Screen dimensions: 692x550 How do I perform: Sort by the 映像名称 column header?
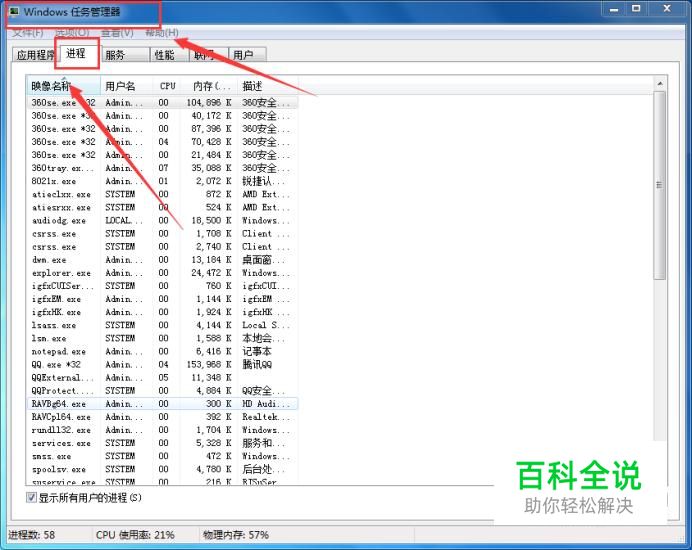63,86
